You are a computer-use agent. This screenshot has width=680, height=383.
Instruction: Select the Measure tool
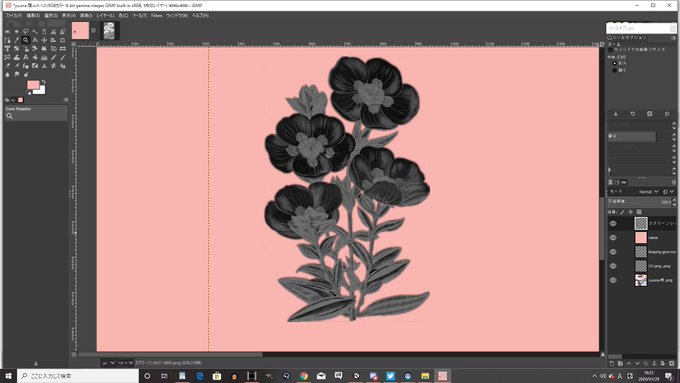[35, 40]
